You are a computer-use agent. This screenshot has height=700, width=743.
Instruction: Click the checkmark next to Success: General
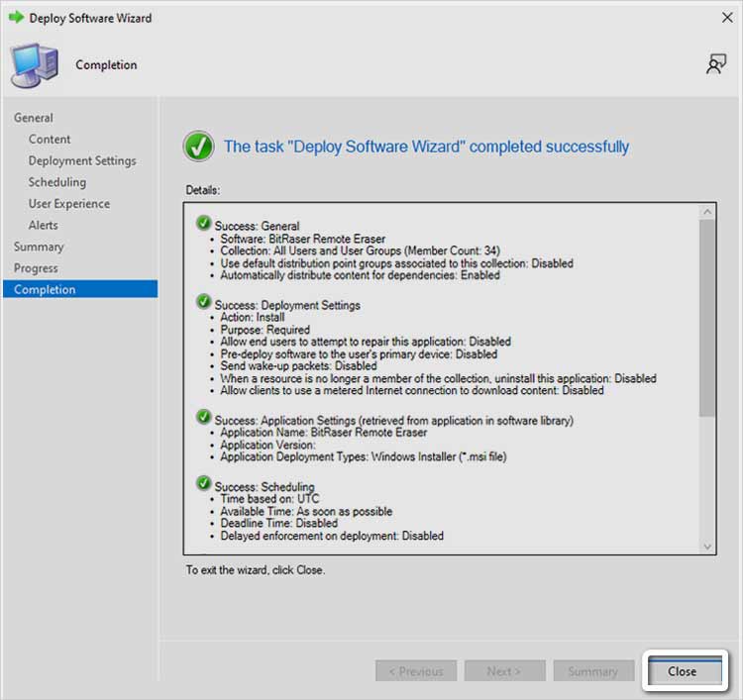tap(203, 223)
